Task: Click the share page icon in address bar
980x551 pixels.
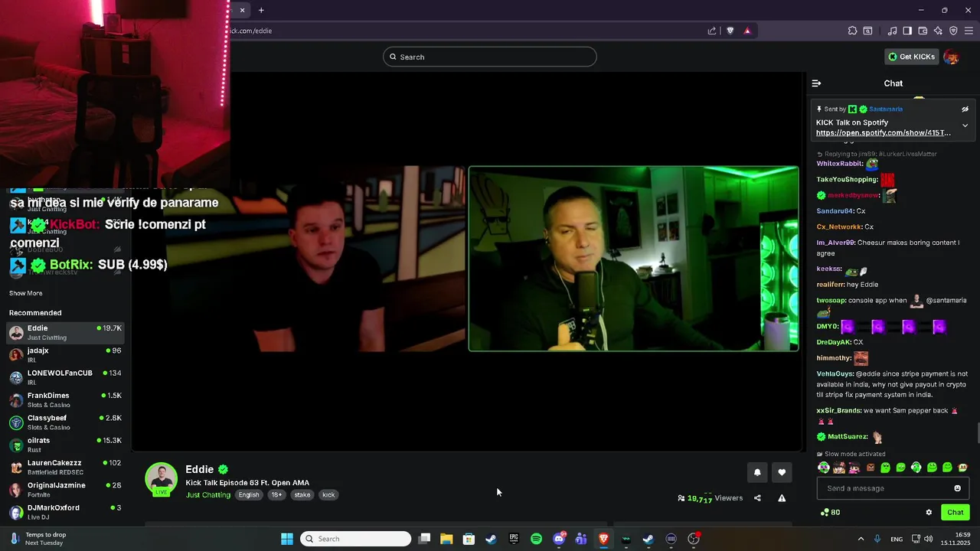Action: [712, 31]
